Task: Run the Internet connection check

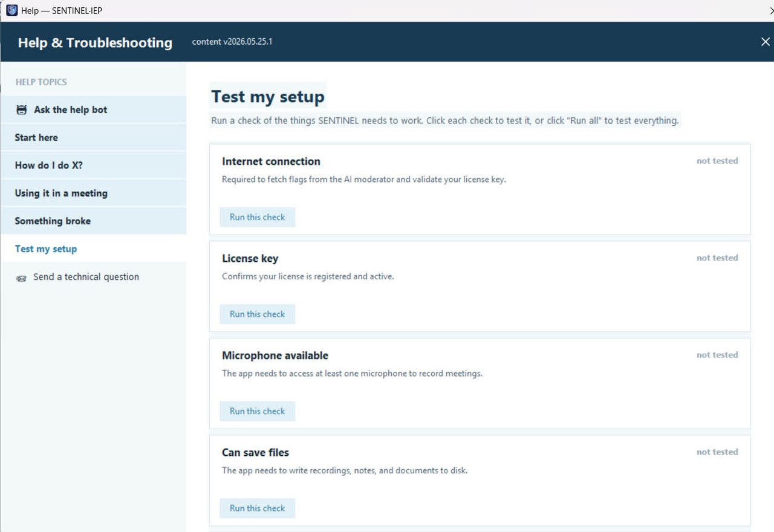Action: point(257,217)
